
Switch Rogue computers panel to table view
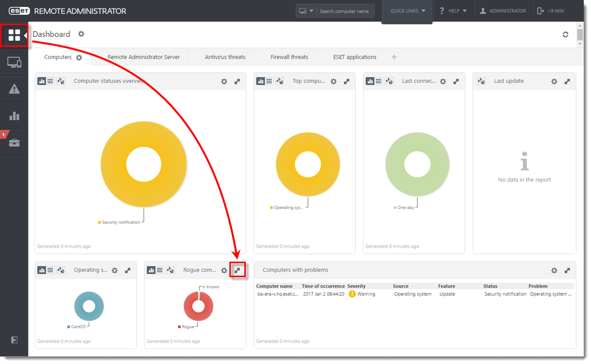point(160,270)
